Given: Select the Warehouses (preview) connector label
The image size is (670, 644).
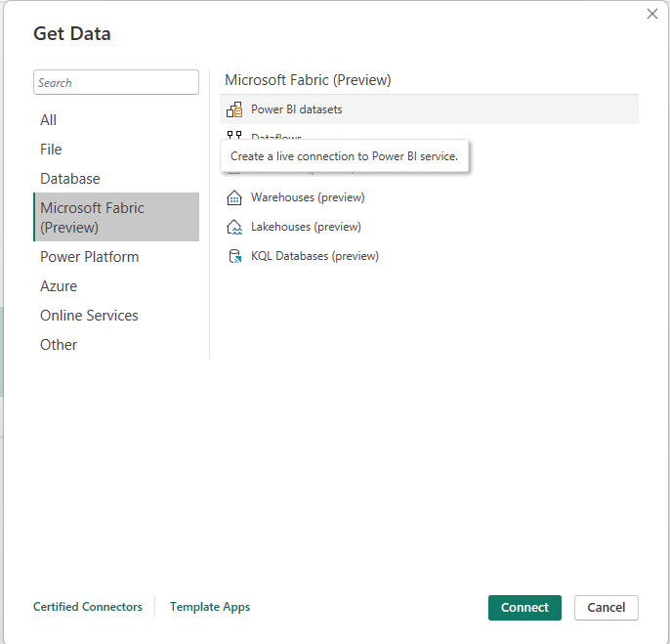Looking at the screenshot, I should [308, 197].
